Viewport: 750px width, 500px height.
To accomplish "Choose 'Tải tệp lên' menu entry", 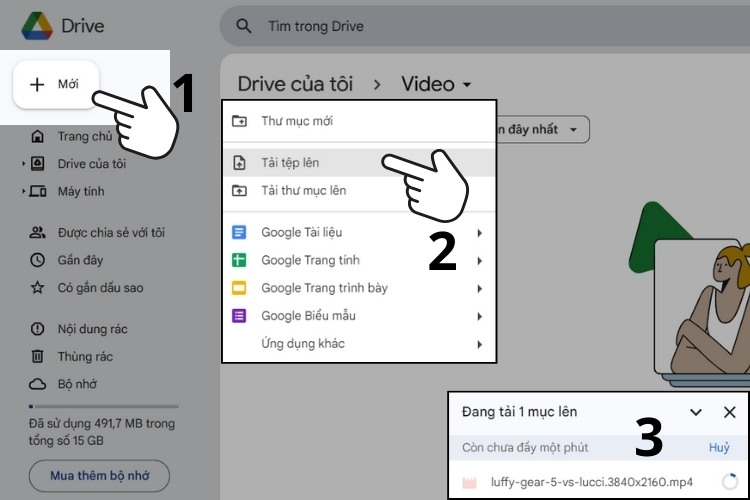I will (359, 163).
